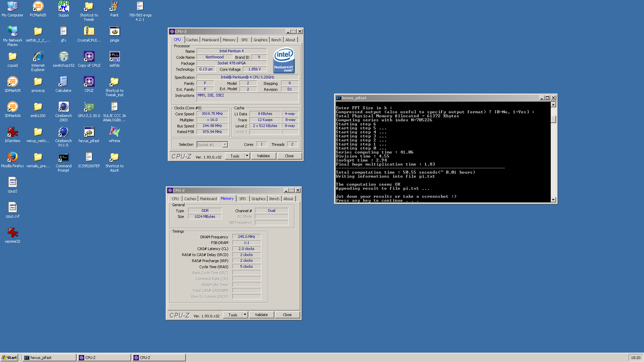Select the Cinebench R11.5 desktop icon
The image size is (644, 362).
click(x=63, y=132)
